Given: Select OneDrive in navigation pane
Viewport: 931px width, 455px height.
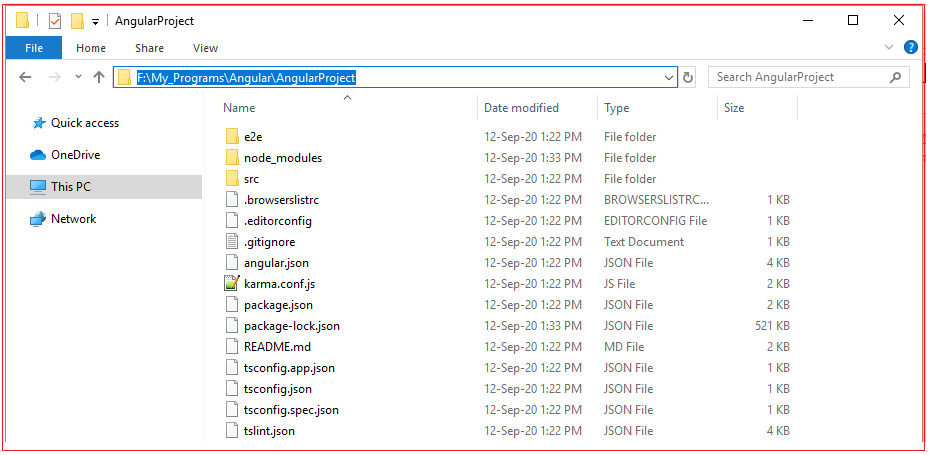Looking at the screenshot, I should click(x=75, y=155).
